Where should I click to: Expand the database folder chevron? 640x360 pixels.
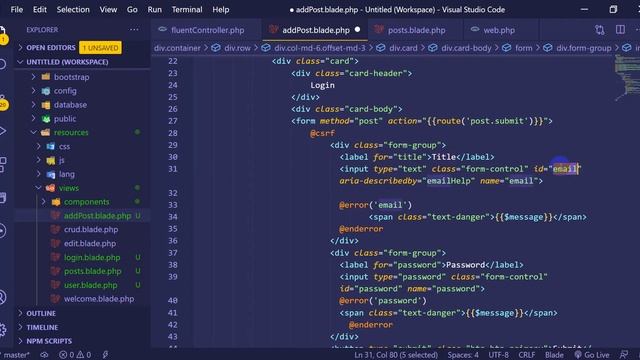[33, 105]
